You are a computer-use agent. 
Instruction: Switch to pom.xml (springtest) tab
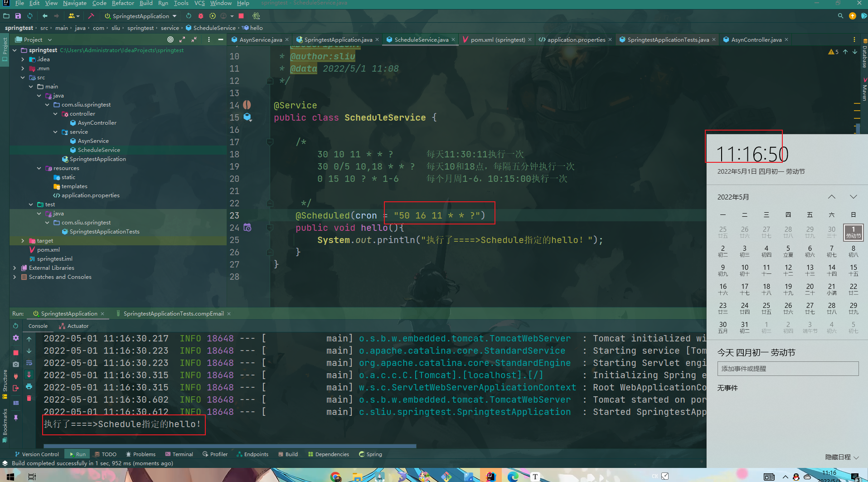pos(497,39)
